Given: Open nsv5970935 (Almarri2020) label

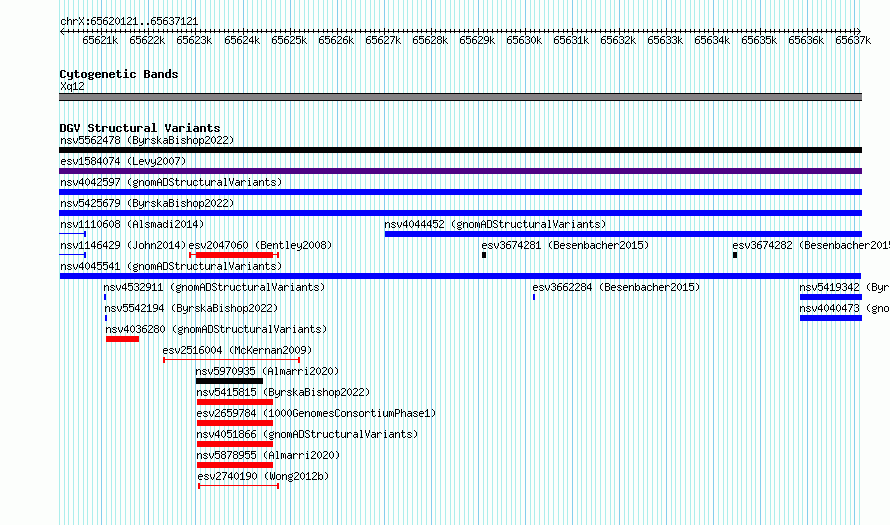Looking at the screenshot, I should 267,371.
